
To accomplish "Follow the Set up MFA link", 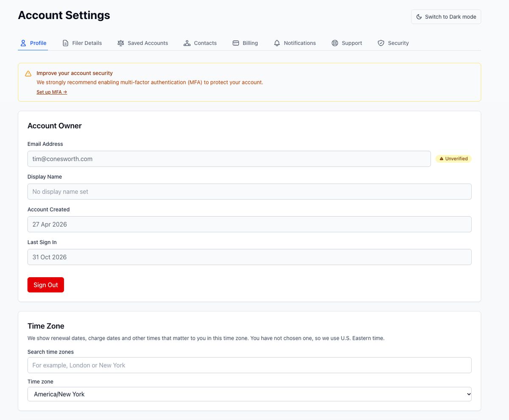I will pos(52,92).
